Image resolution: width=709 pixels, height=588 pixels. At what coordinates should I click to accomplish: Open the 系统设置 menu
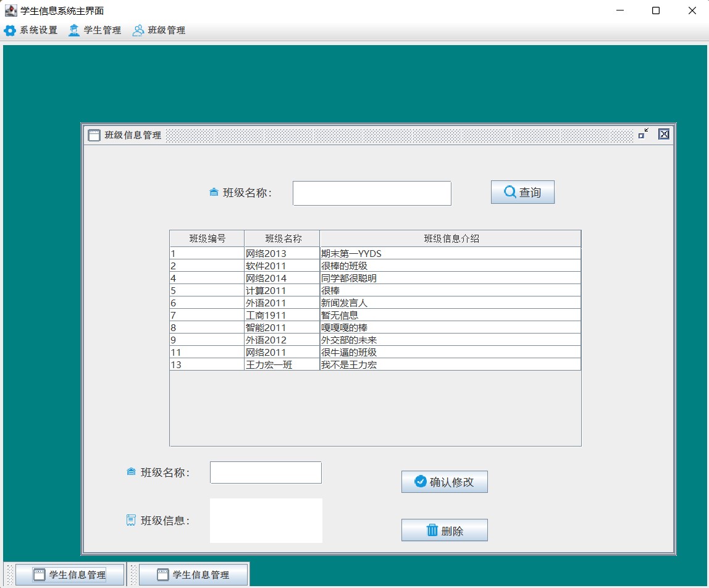31,30
